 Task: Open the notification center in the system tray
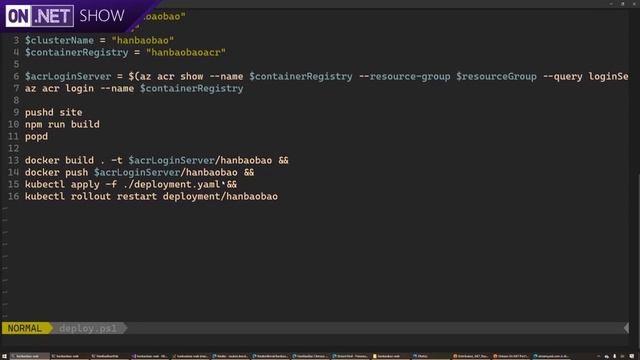coord(631,356)
